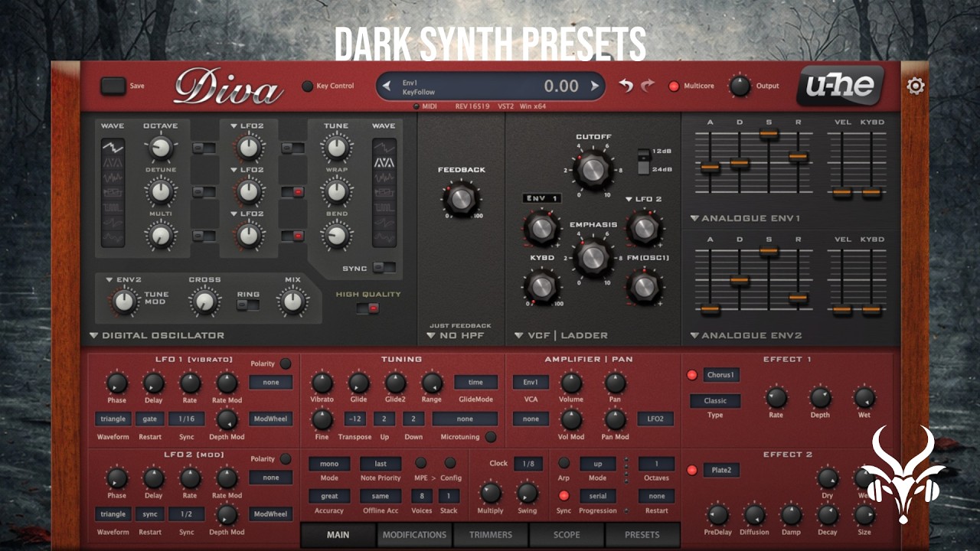Switch to the PRESETS tab
The width and height of the screenshot is (980, 551).
(x=642, y=535)
